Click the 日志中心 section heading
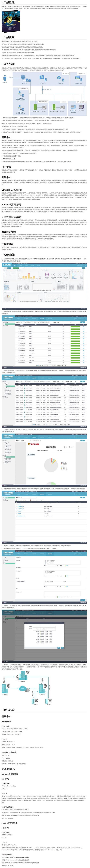 click(6, 167)
